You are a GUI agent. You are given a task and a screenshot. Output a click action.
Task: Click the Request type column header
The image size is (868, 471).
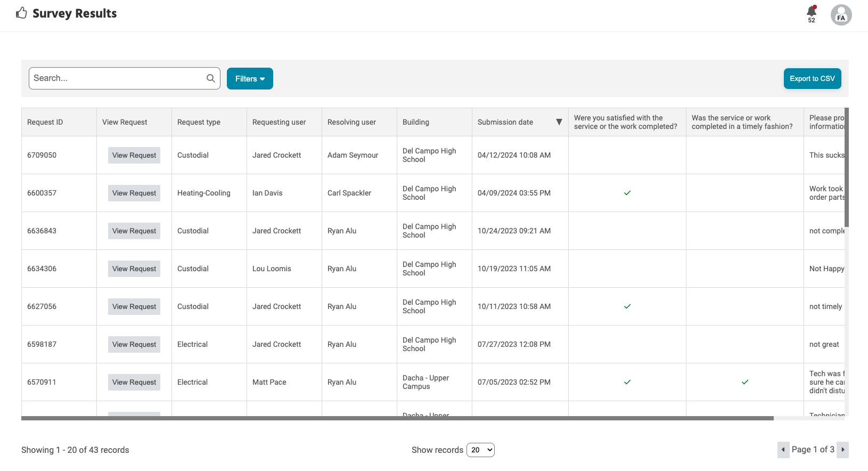pyautogui.click(x=199, y=122)
